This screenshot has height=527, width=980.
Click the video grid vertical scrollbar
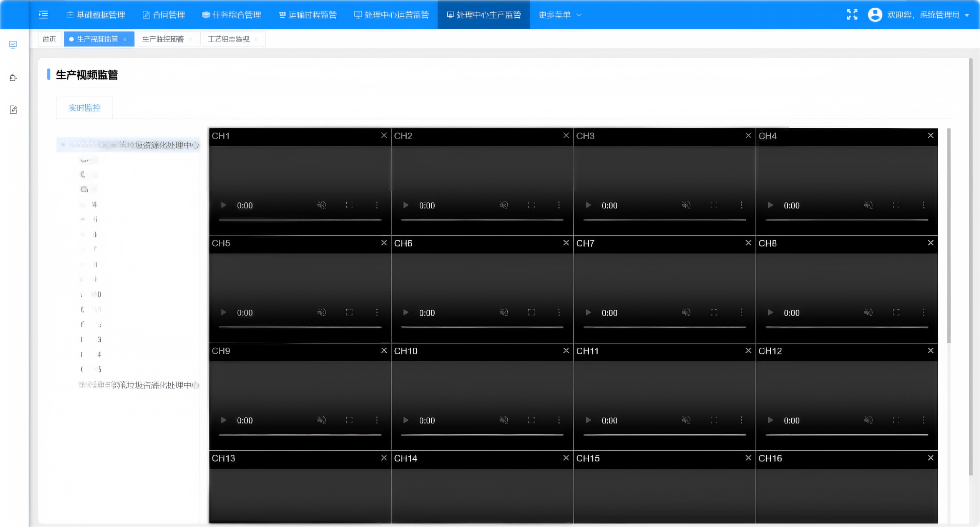948,235
